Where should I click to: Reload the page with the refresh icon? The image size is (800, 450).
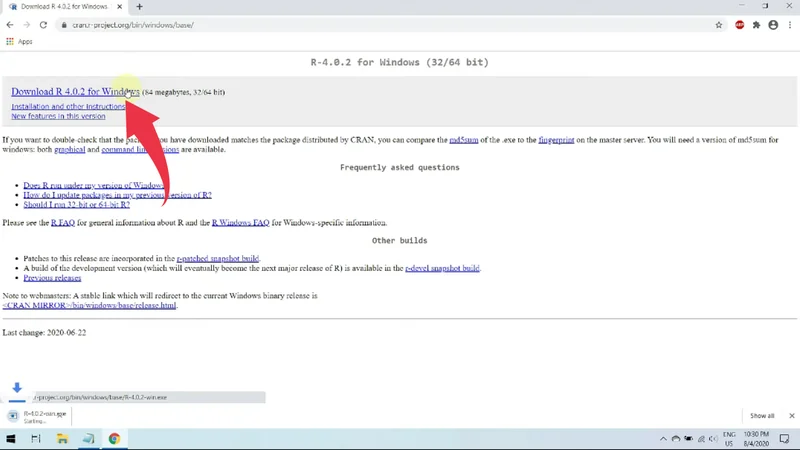[x=43, y=25]
